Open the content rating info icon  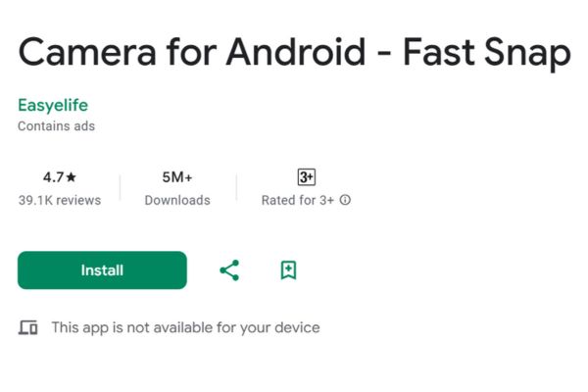[345, 200]
